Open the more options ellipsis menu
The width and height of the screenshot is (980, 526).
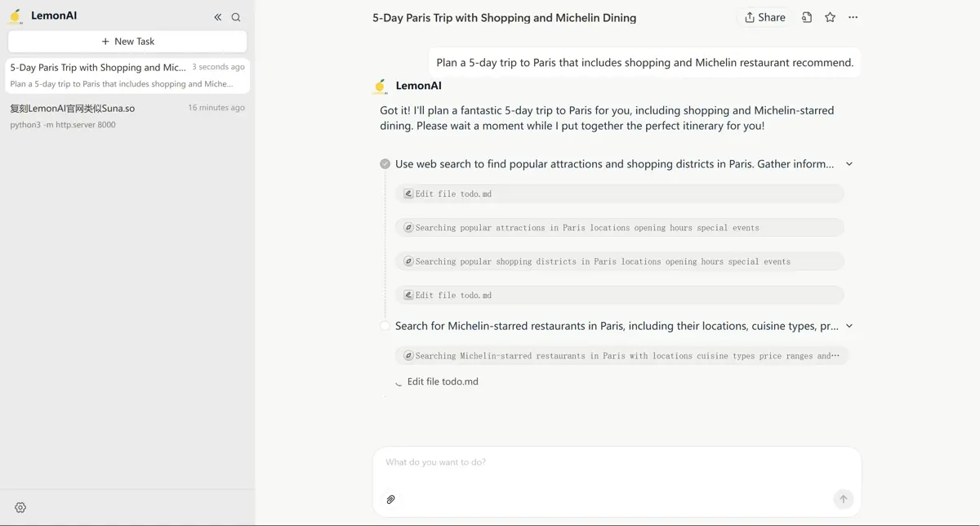pos(853,17)
